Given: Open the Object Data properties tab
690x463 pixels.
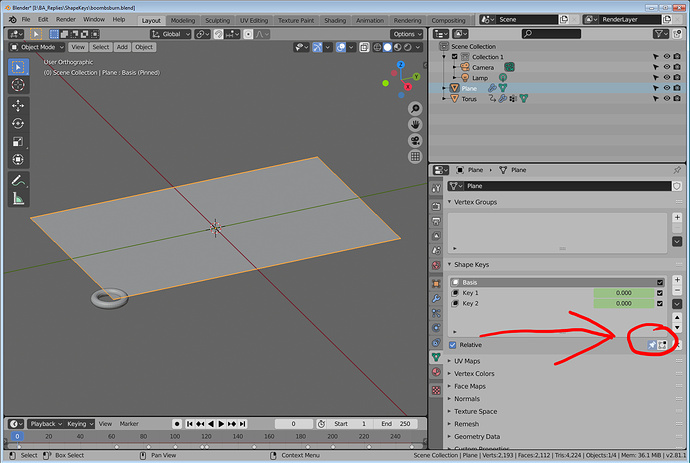Looking at the screenshot, I should coord(436,357).
